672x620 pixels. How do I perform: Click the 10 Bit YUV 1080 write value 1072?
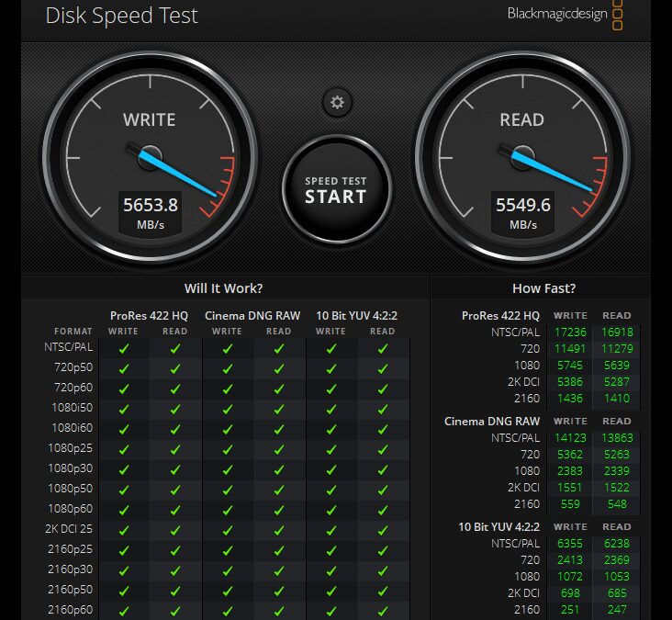coord(570,576)
